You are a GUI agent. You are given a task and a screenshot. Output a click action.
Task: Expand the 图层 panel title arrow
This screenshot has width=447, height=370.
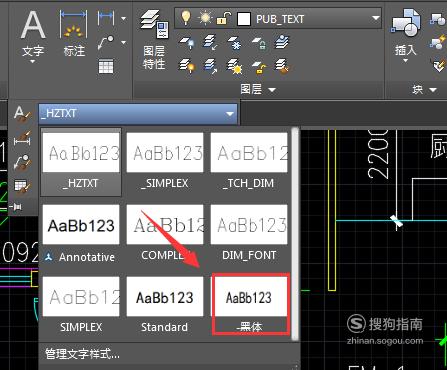click(x=272, y=90)
